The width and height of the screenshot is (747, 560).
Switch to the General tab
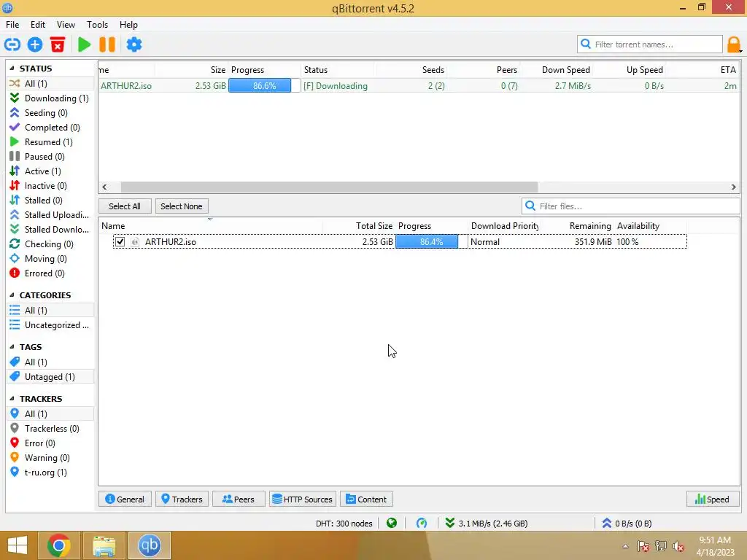pos(125,499)
